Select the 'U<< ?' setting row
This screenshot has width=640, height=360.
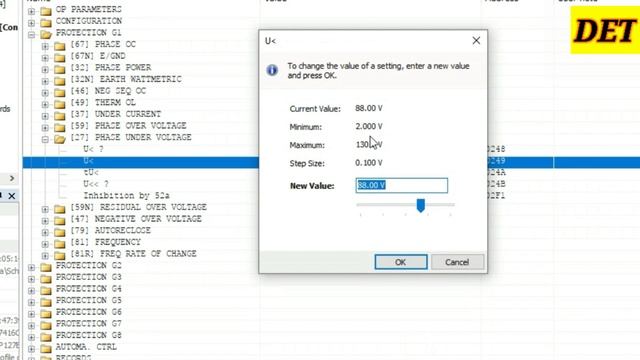[96, 184]
